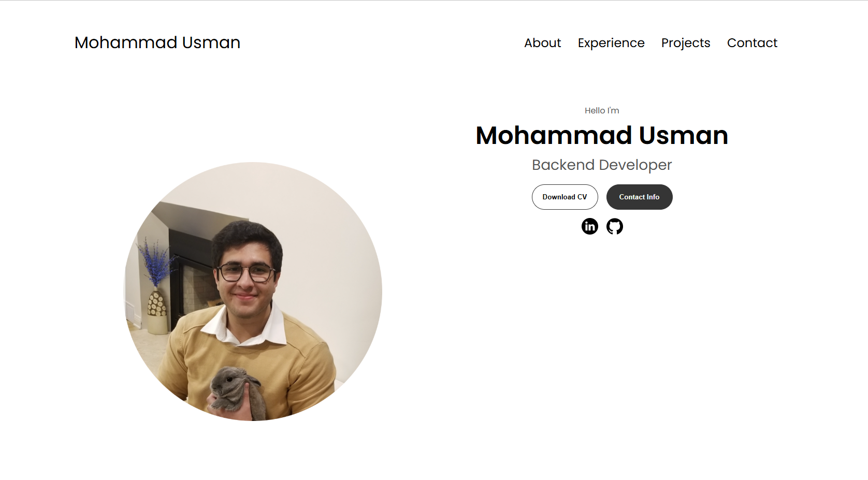The height and width of the screenshot is (480, 868).
Task: Open the Projects nav link
Action: click(686, 43)
